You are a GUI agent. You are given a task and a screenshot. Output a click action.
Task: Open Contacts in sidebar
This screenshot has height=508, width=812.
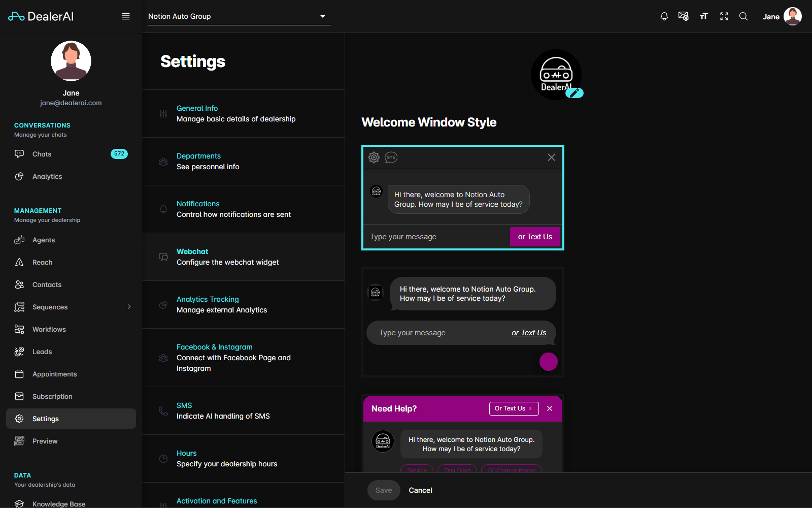[x=71, y=284]
